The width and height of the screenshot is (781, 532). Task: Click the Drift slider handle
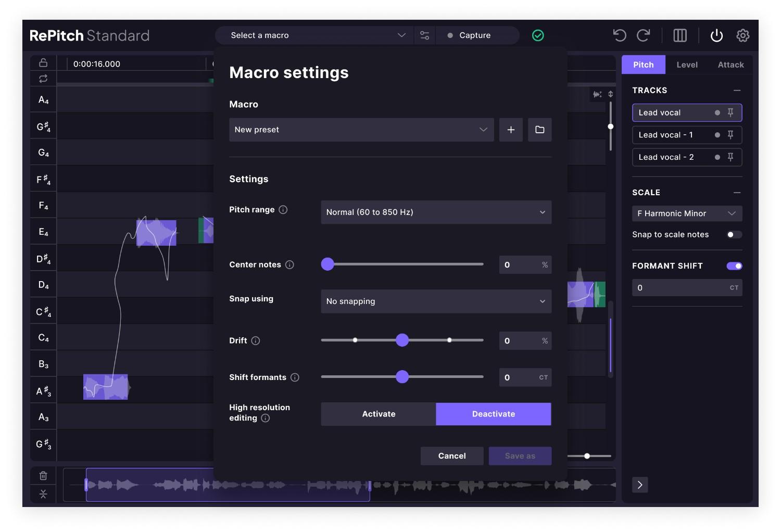pos(402,340)
